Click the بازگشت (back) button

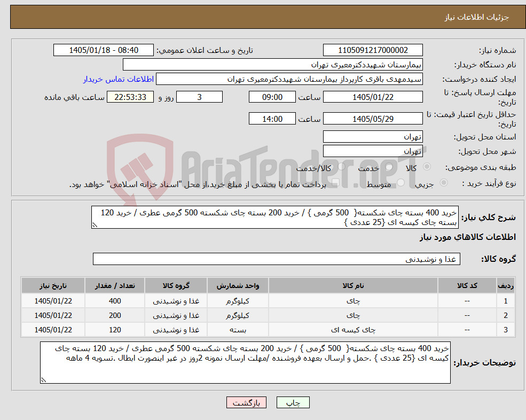[x=246, y=402]
